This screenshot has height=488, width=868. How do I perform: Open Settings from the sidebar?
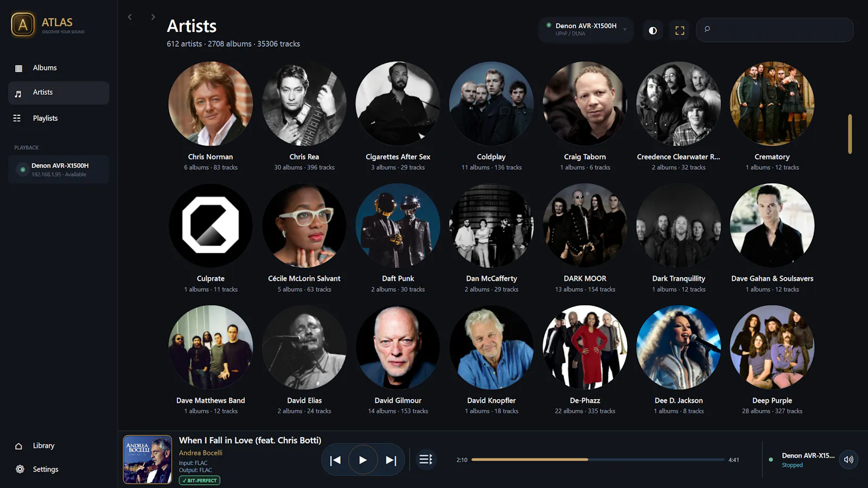pyautogui.click(x=59, y=469)
